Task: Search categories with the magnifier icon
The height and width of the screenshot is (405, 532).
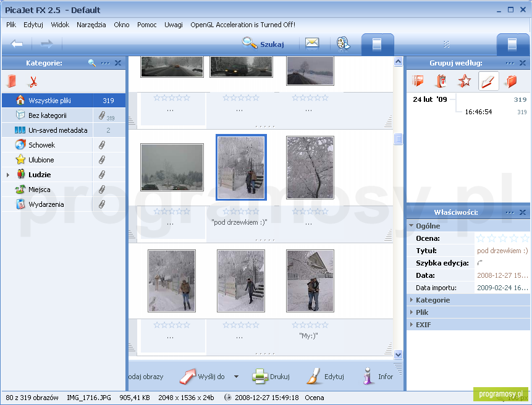Action: point(91,63)
